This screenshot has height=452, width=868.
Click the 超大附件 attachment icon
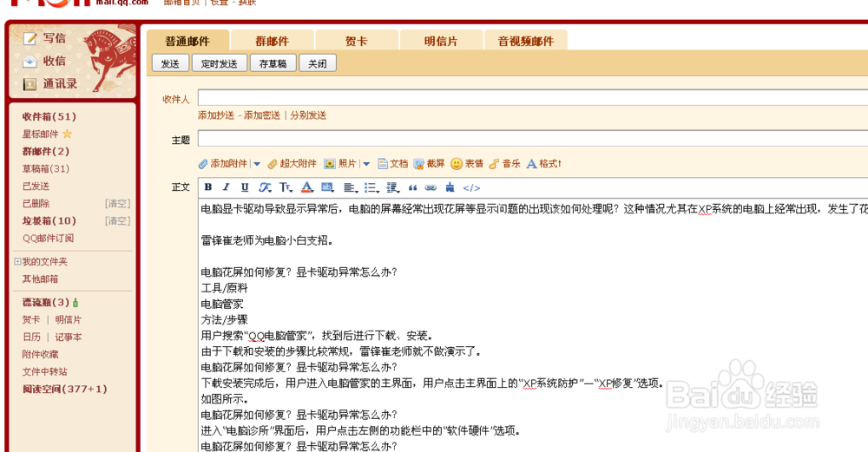click(273, 164)
